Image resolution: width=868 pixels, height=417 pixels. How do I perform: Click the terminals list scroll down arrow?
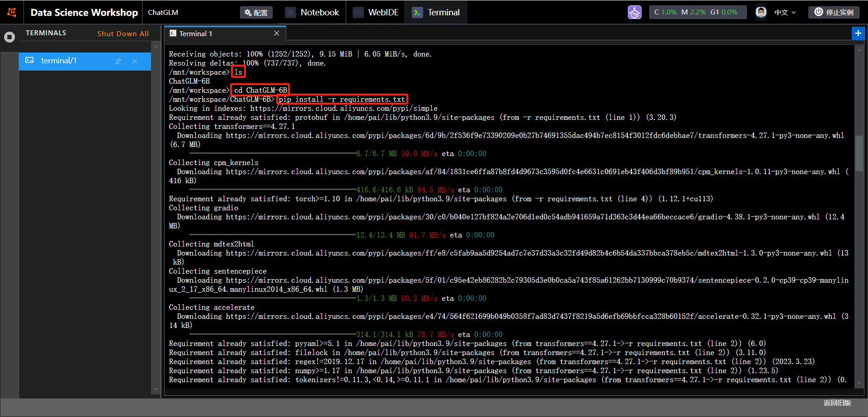[x=156, y=389]
